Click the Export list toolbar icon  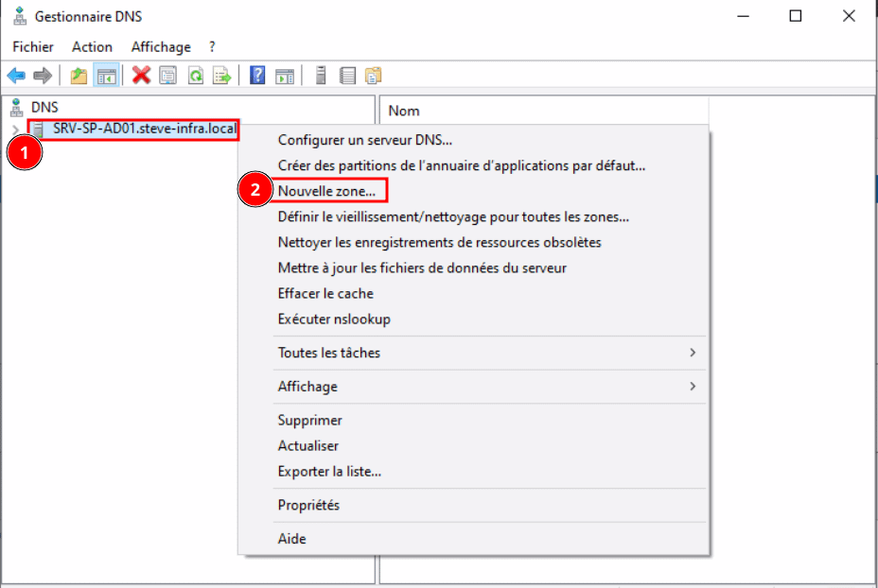point(222,76)
